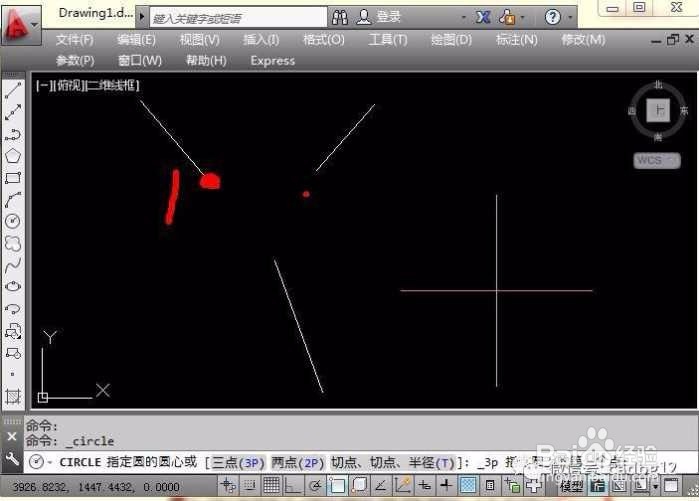Viewport: 699px width, 501px height.
Task: Click the Help question mark icon
Action: tap(552, 17)
